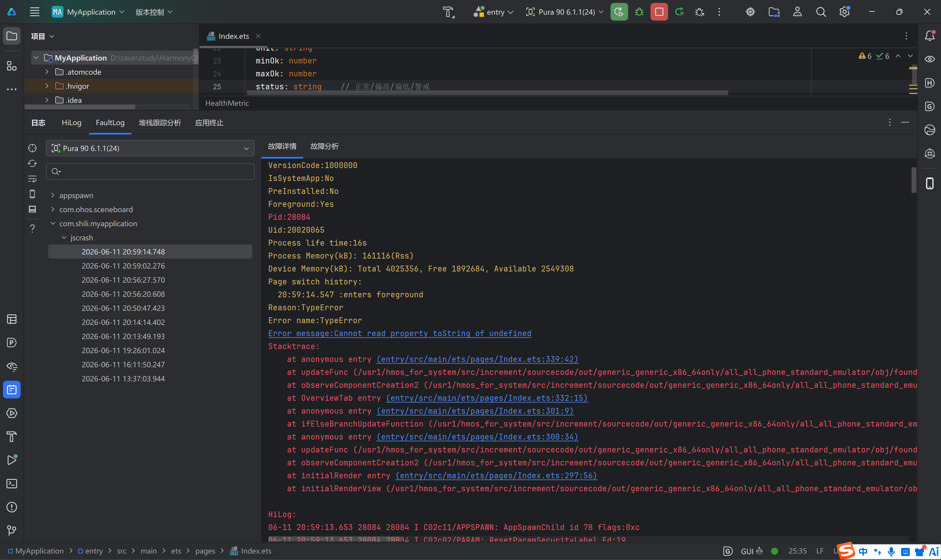The width and height of the screenshot is (941, 560).
Task: Refresh the fault log list
Action: (32, 163)
